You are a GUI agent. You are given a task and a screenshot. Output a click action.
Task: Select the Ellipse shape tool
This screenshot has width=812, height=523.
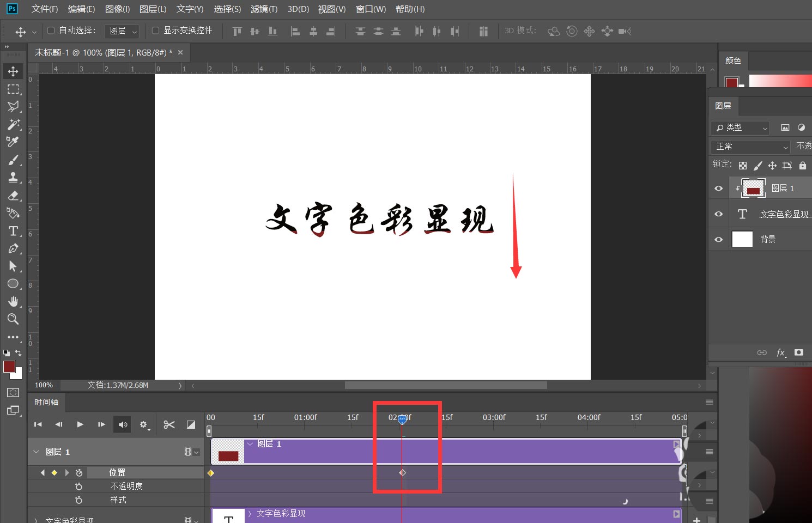13,284
